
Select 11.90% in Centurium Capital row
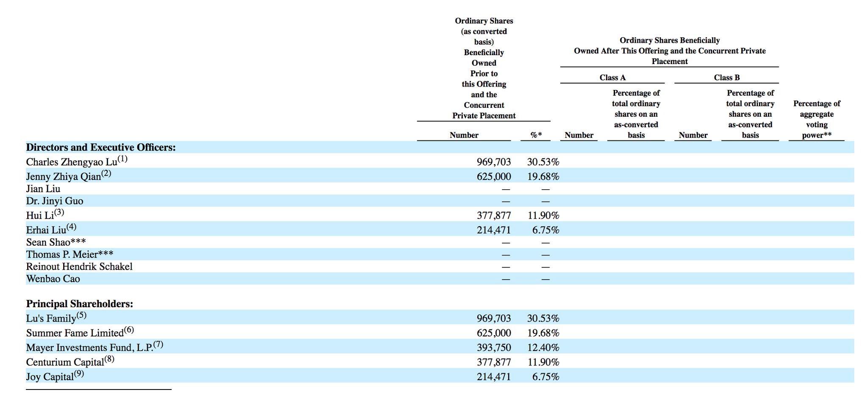coord(543,362)
